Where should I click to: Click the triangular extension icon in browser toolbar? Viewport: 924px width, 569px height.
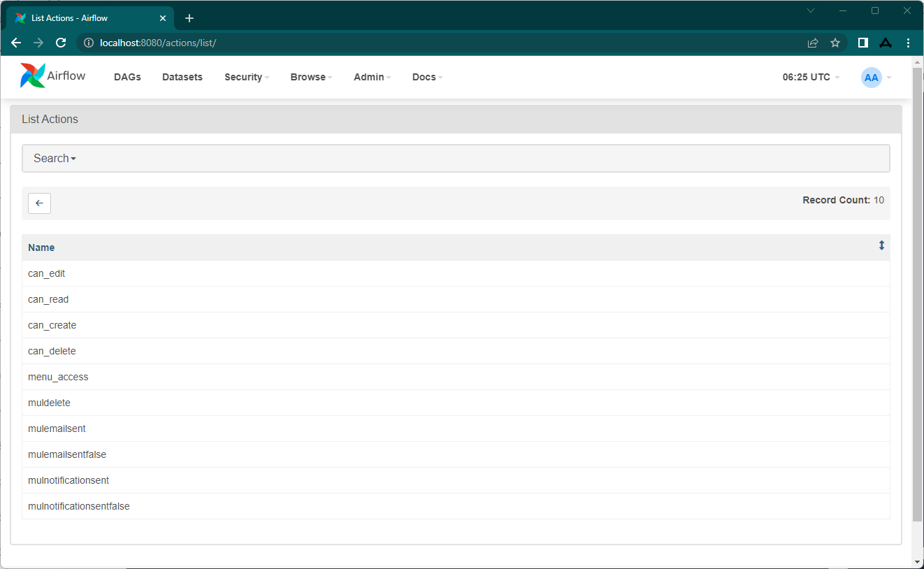886,43
